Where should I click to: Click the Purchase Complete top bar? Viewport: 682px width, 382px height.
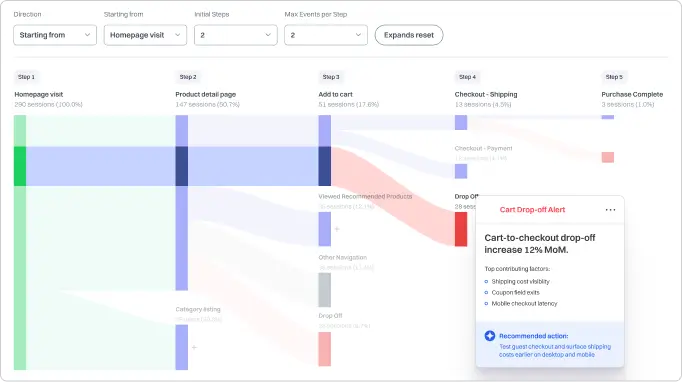coord(608,117)
